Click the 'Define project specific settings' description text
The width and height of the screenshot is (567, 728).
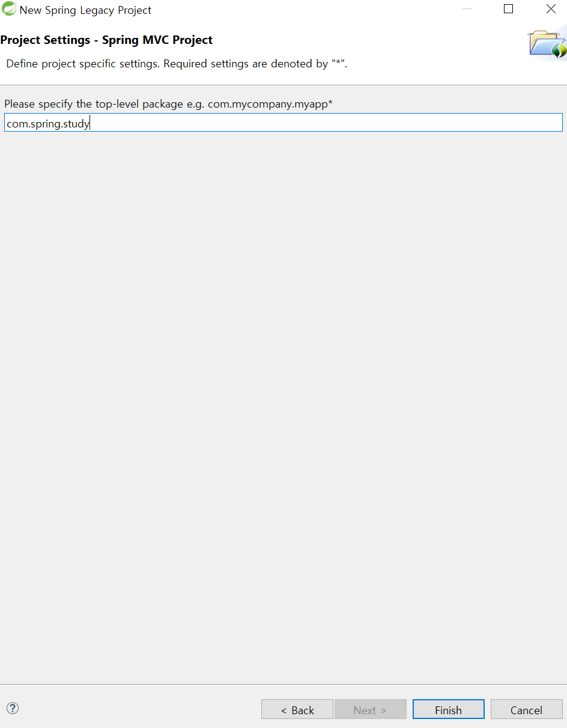[x=177, y=64]
